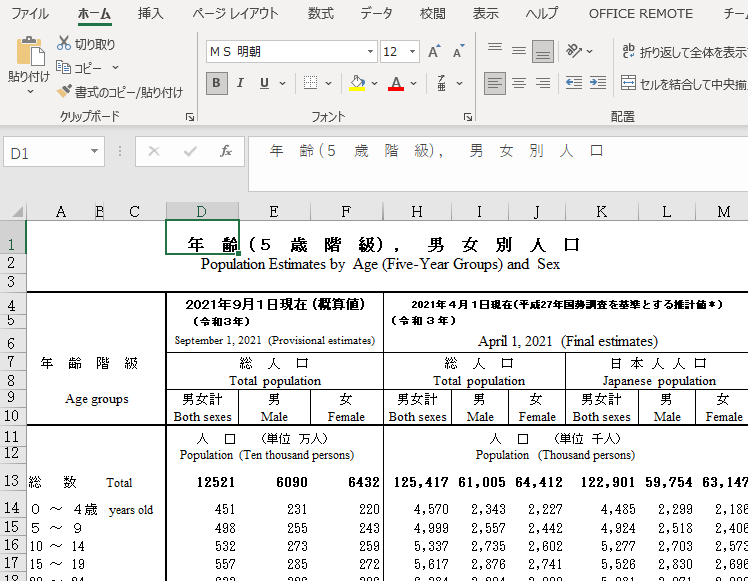The width and height of the screenshot is (748, 581).
Task: Switch to the 校閲 tab
Action: [432, 13]
